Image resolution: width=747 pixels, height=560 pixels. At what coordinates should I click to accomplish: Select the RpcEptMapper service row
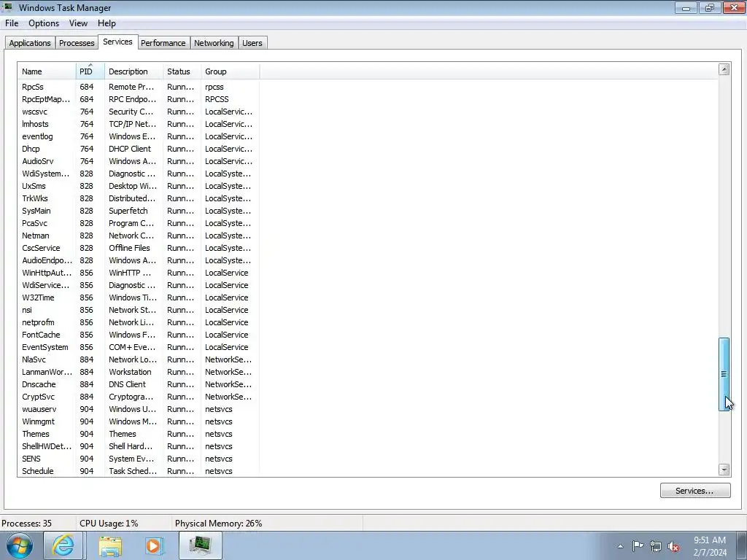tap(139, 99)
